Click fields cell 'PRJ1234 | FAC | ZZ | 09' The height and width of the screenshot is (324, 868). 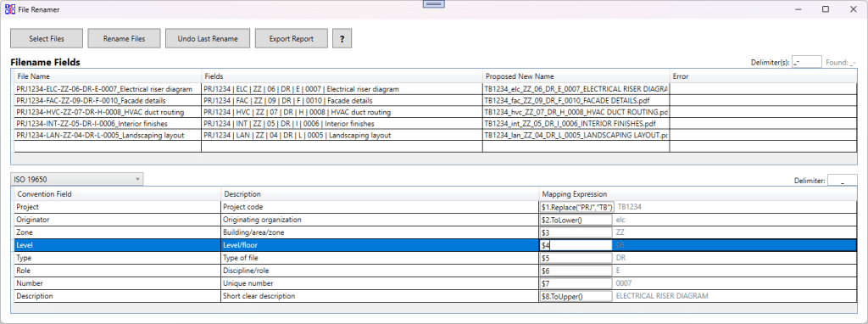[x=342, y=101]
